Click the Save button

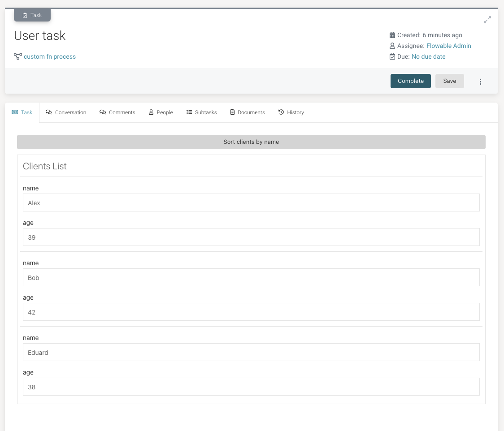coord(449,81)
